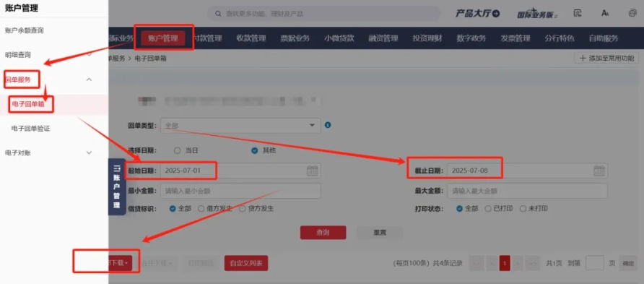
Task: Open the 下载 dropdown button
Action: [120, 263]
